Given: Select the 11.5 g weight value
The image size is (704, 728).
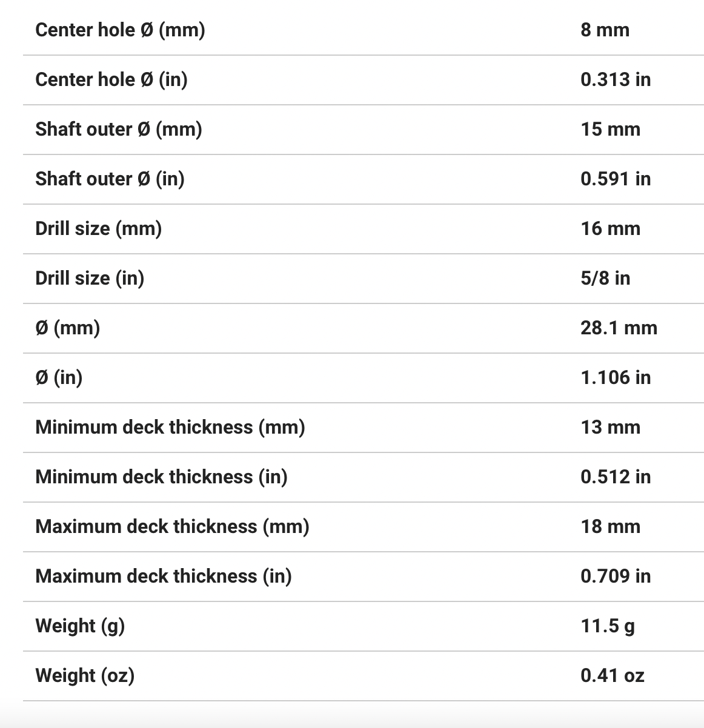Looking at the screenshot, I should click(x=608, y=626).
